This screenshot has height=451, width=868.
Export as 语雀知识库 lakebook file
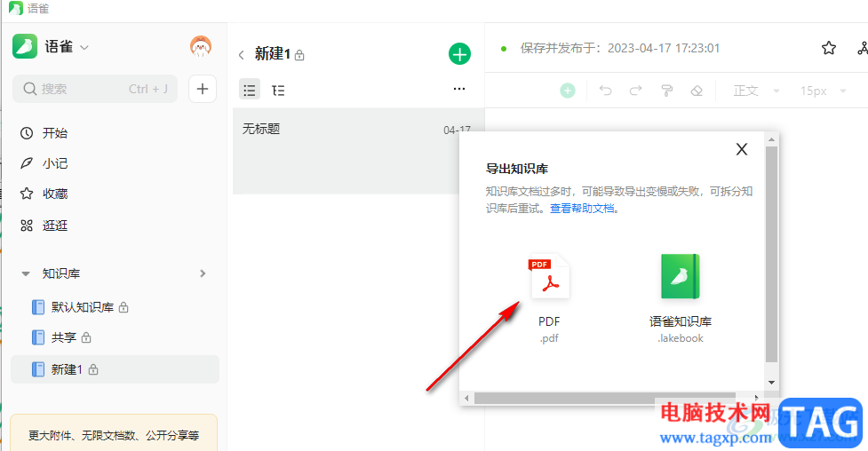(x=681, y=299)
